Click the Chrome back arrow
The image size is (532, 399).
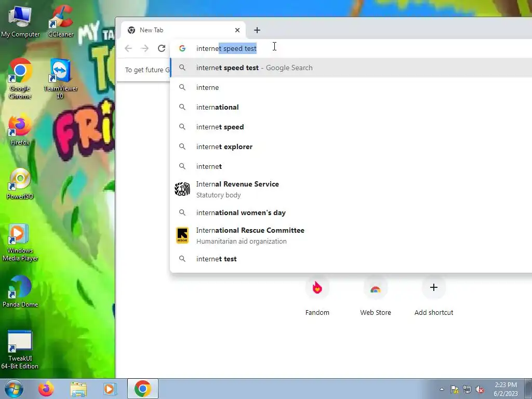point(128,48)
